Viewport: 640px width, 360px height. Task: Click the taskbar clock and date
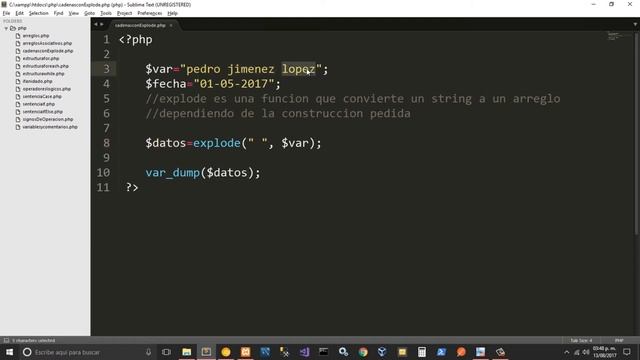click(604, 352)
